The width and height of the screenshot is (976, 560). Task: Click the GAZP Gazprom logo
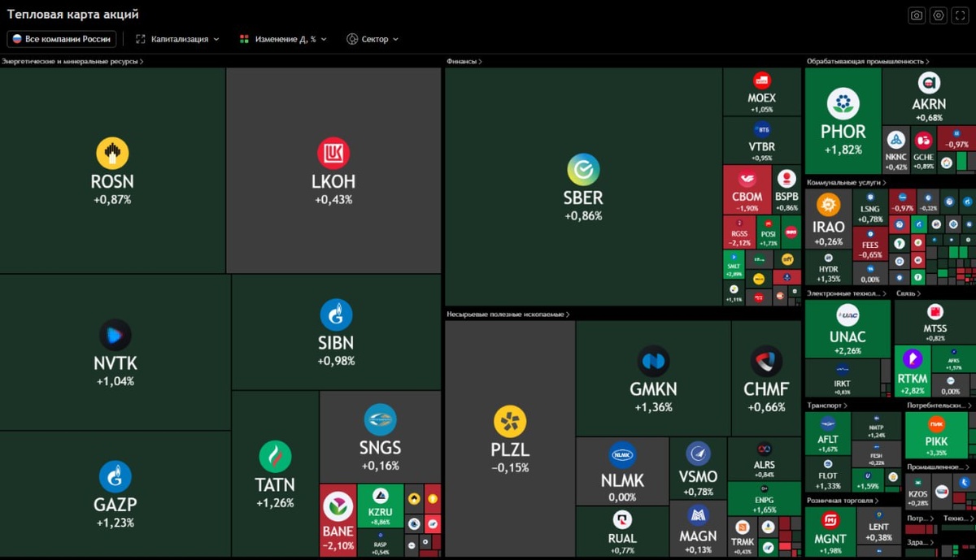click(x=115, y=476)
